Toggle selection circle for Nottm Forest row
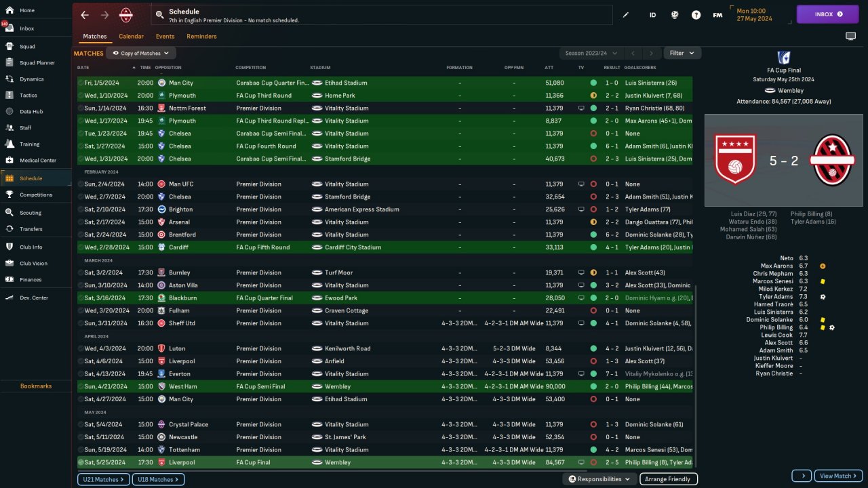 pyautogui.click(x=81, y=108)
